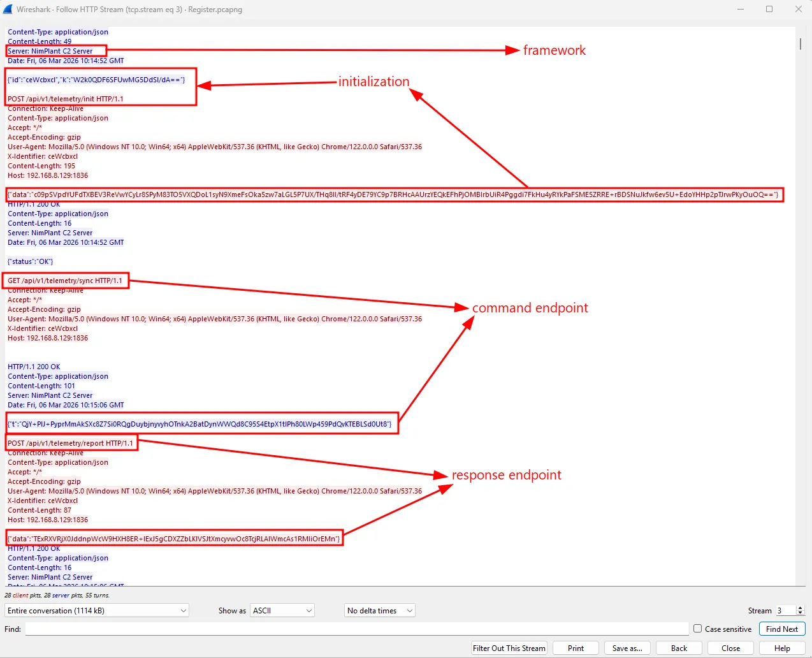This screenshot has height=658, width=812.
Task: Select the POST /api/v1/telemetry/report request line
Action: coord(71,442)
